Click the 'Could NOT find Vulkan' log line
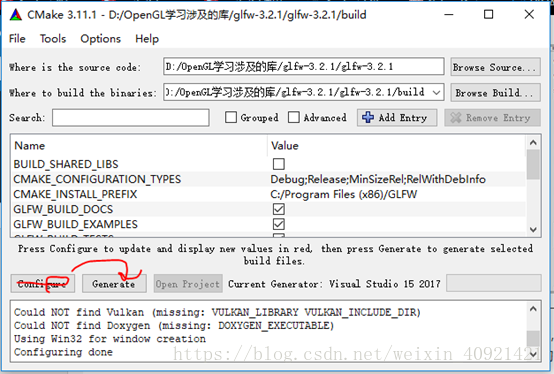554x374 pixels. pyautogui.click(x=217, y=312)
